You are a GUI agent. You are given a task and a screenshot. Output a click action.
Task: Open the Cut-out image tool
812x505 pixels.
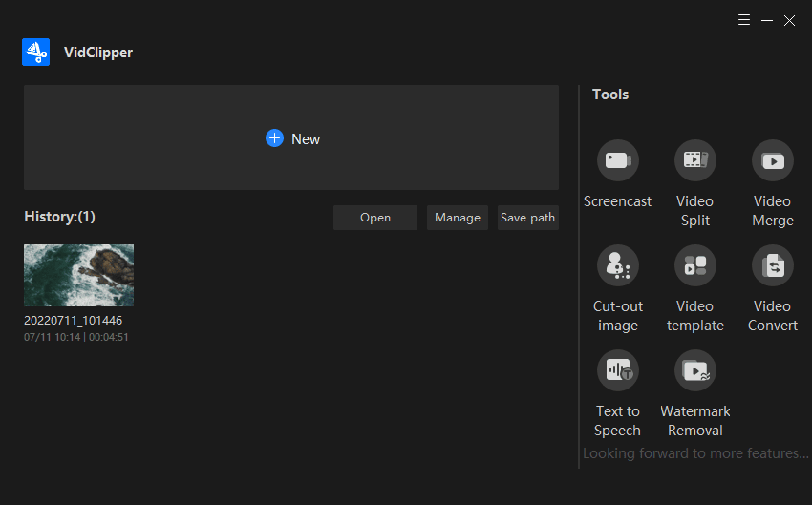[x=617, y=265]
